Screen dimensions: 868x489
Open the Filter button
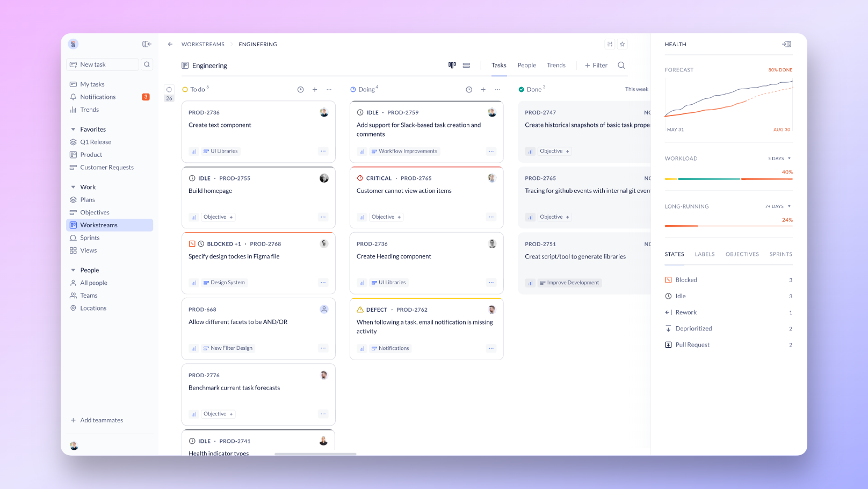[x=596, y=65]
